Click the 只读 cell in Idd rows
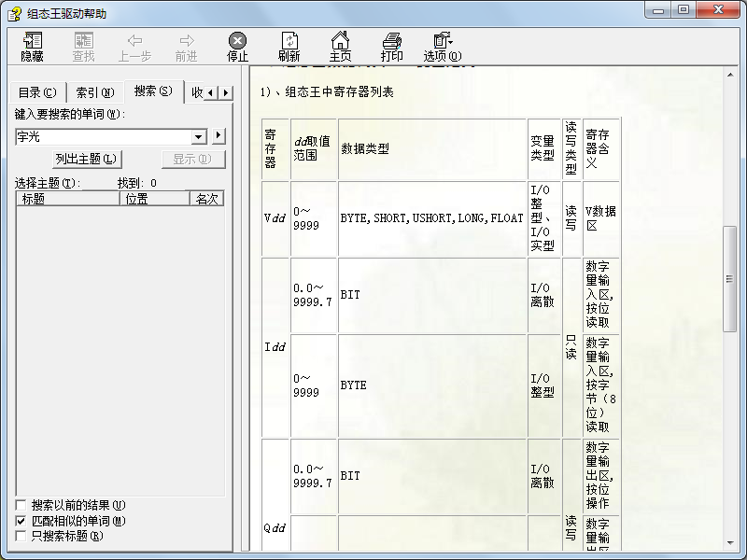Screen dimensions: 747x560 coord(571,347)
